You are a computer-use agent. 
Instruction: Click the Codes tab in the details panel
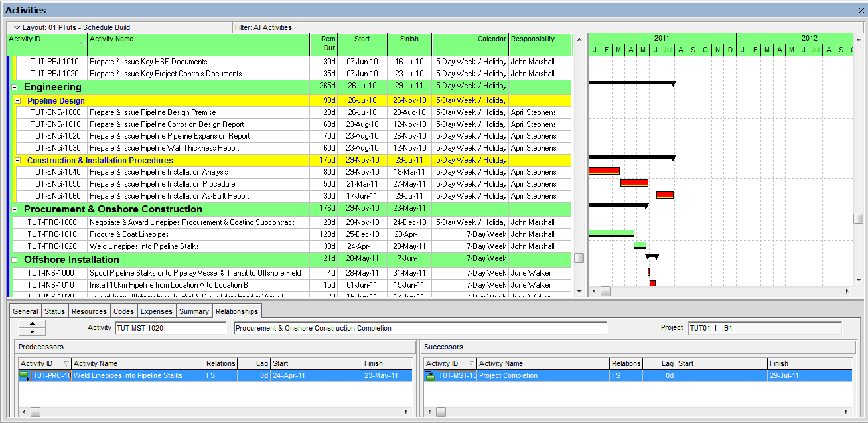tap(123, 310)
